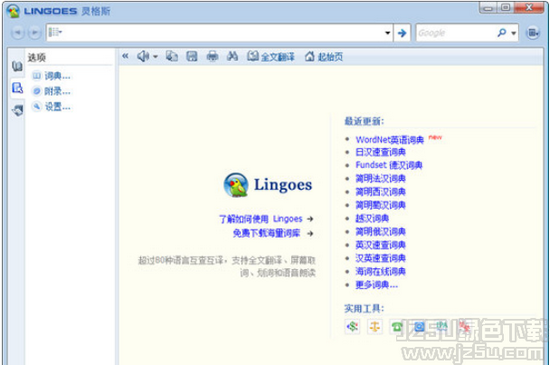Image resolution: width=550 pixels, height=365 pixels.
Task: Open 简明法汉词典 link
Action: [381, 179]
